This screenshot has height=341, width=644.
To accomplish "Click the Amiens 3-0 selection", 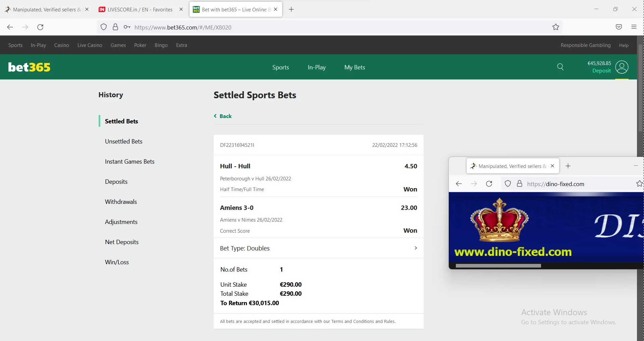I will [x=237, y=208].
